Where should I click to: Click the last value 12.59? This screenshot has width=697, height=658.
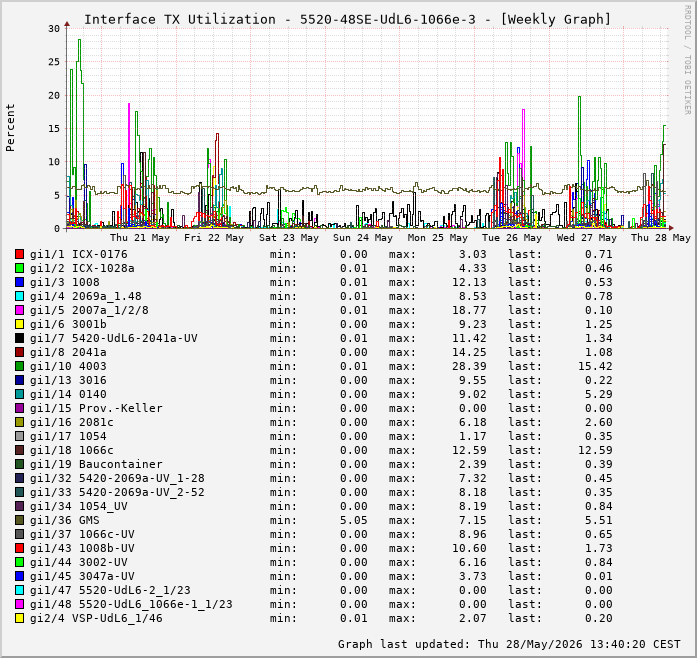[595, 450]
